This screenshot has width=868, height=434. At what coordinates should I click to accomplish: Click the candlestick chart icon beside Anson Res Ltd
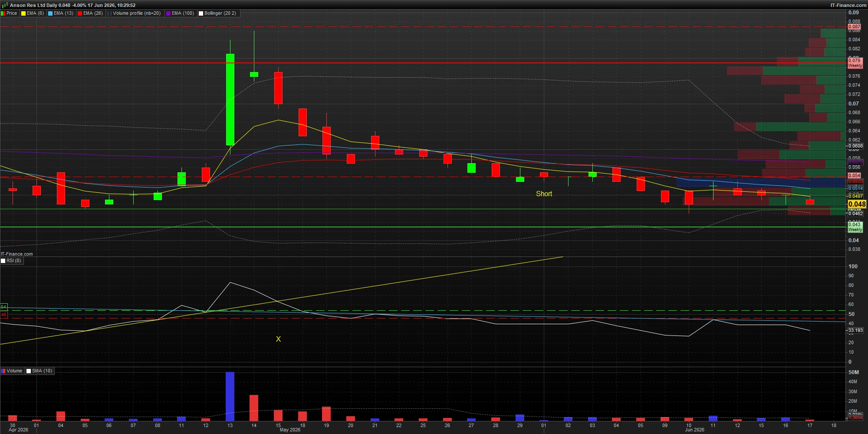5,5
